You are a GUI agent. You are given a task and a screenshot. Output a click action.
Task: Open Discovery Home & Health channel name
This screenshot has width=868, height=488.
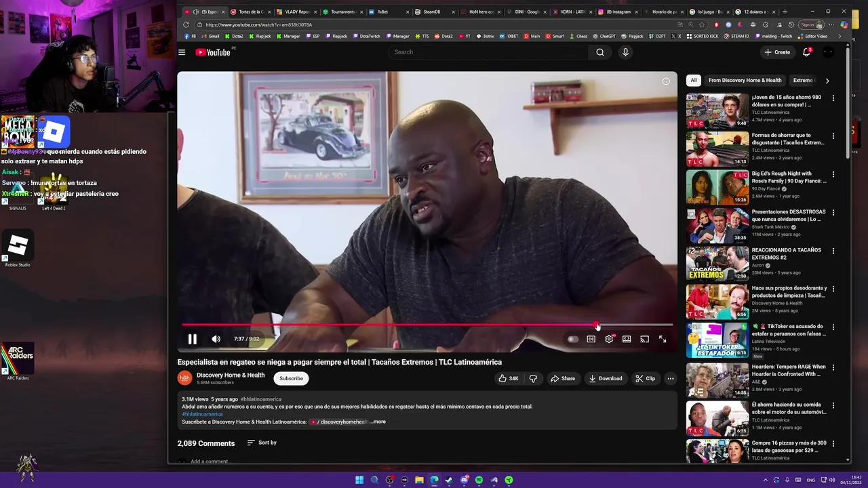[231, 375]
